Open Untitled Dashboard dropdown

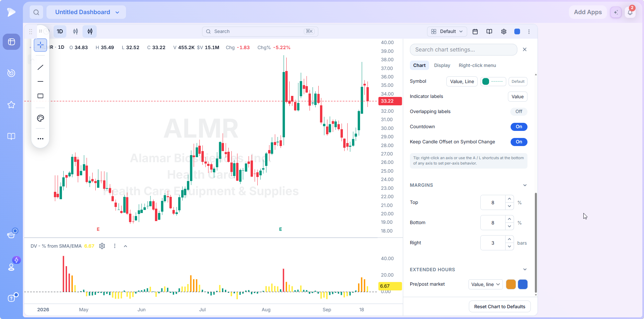(x=86, y=12)
